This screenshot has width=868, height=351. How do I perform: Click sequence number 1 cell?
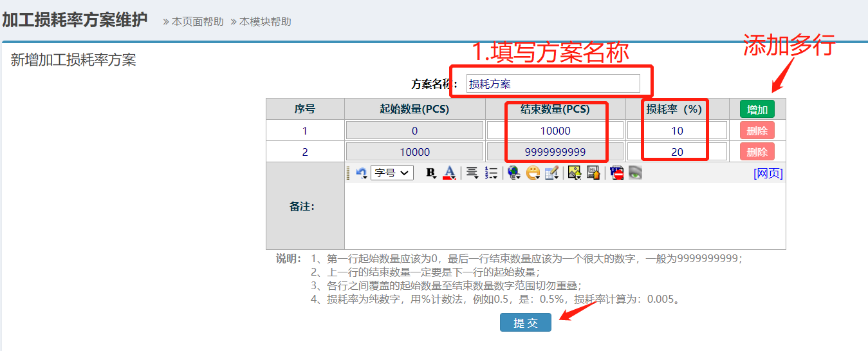[x=305, y=130]
